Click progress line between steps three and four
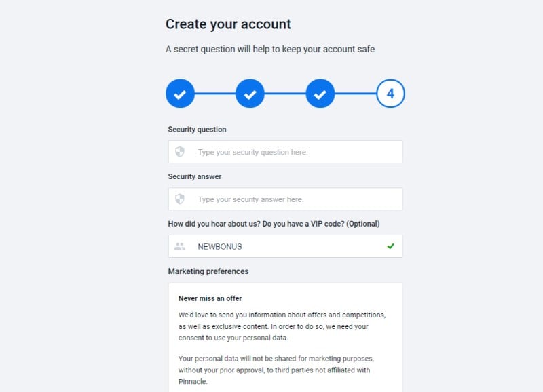This screenshot has width=543, height=392. point(355,94)
